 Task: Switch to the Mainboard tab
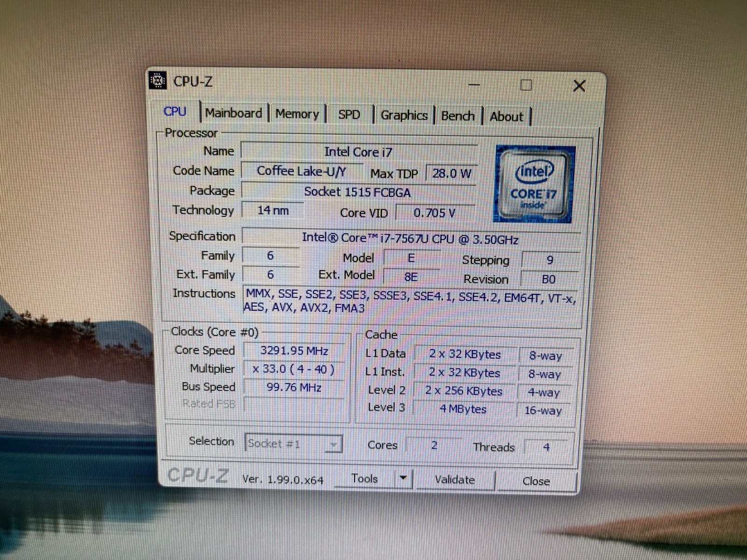(234, 113)
